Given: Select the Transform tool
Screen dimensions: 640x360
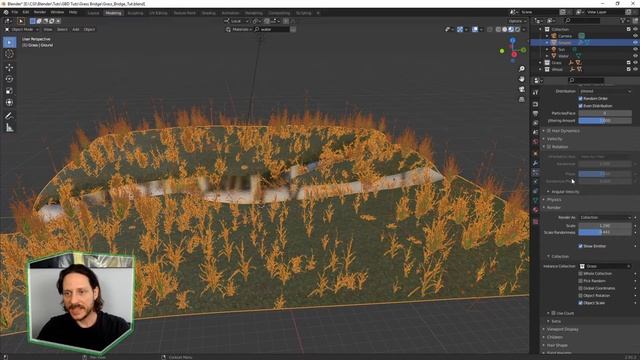Looking at the screenshot, I should point(9,102).
